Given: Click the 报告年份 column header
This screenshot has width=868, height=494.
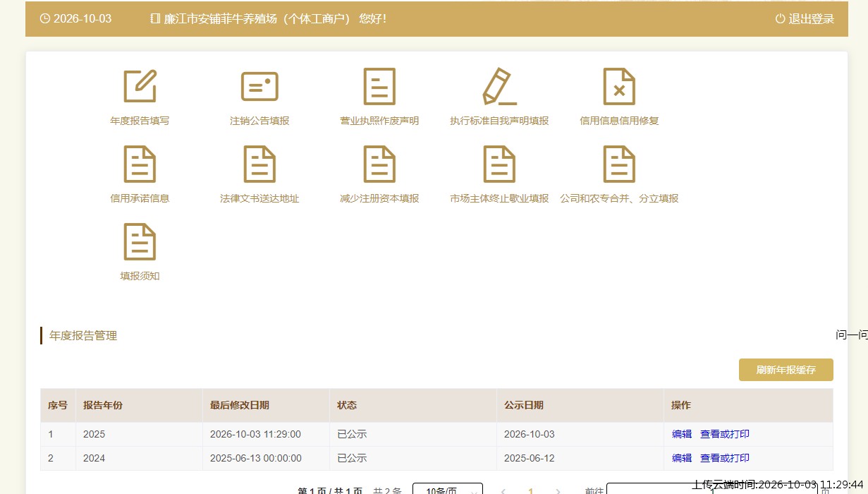Looking at the screenshot, I should pyautogui.click(x=103, y=405).
